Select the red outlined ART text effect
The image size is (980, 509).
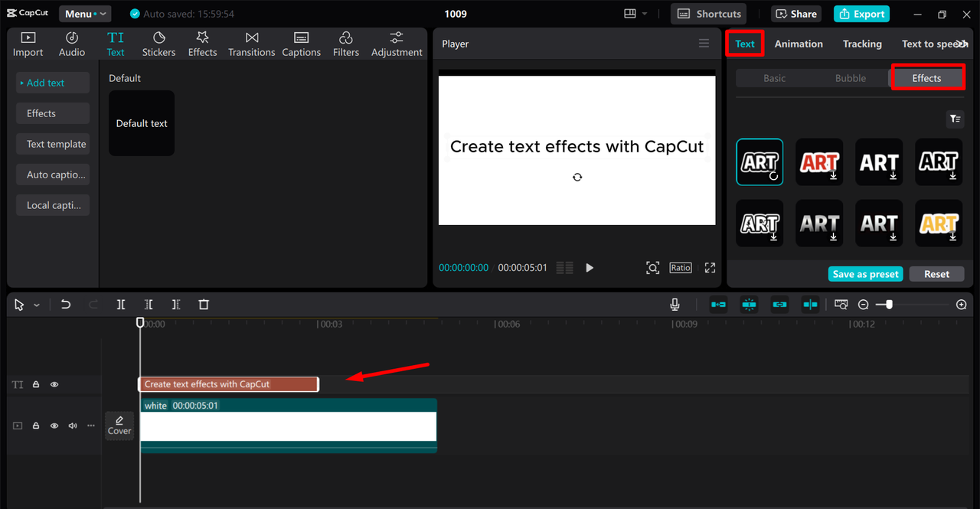(x=819, y=162)
